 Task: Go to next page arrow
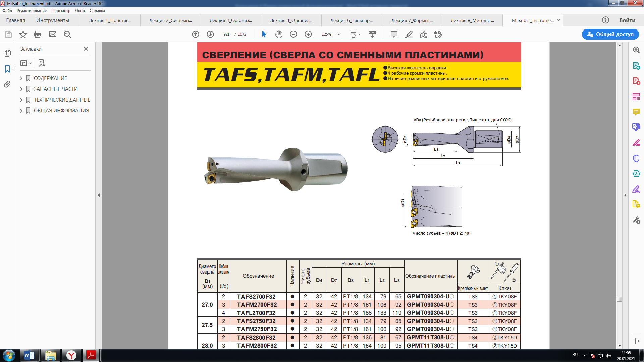click(210, 34)
